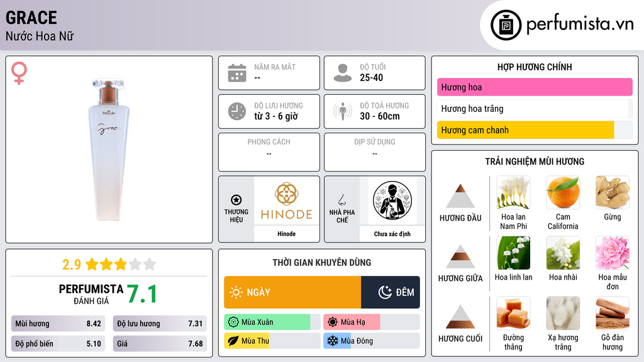Screen dimensions: 644x362
Task: Click the perfumista.vn site name text
Action: [x=580, y=24]
